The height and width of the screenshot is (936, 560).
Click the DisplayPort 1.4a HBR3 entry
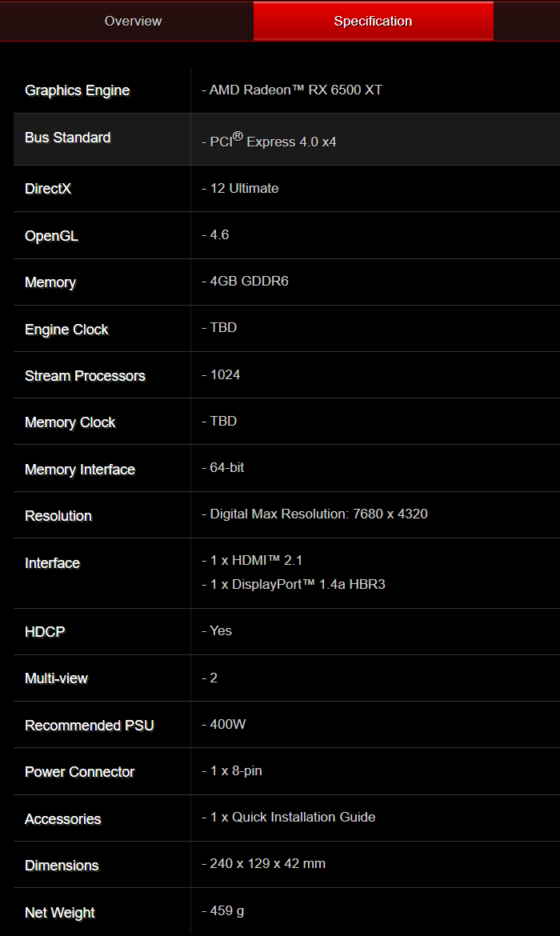294,584
